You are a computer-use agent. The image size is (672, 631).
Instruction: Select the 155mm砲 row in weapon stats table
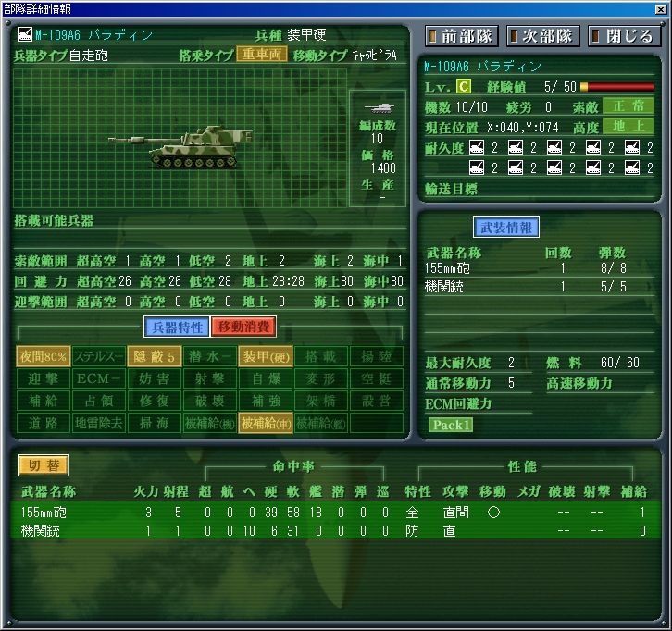[x=336, y=512]
